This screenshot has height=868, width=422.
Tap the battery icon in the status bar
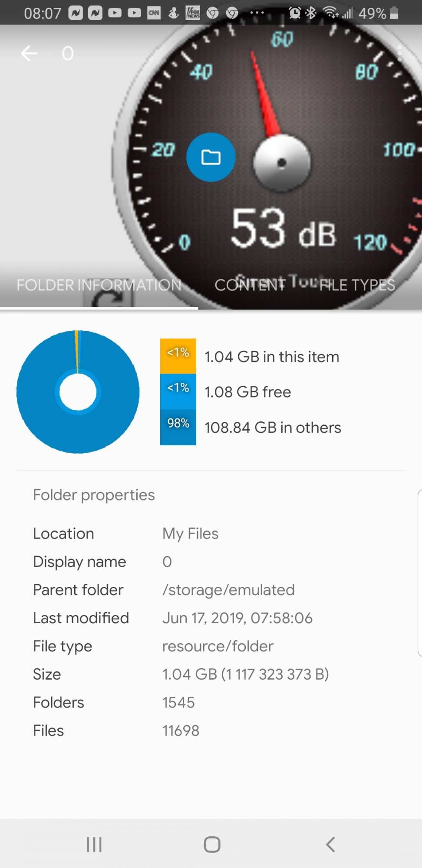coord(394,13)
